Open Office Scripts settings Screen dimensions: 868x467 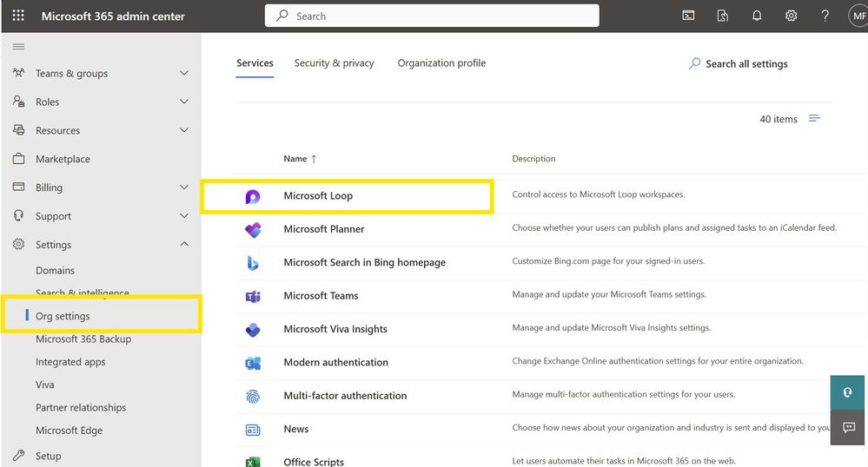click(314, 462)
